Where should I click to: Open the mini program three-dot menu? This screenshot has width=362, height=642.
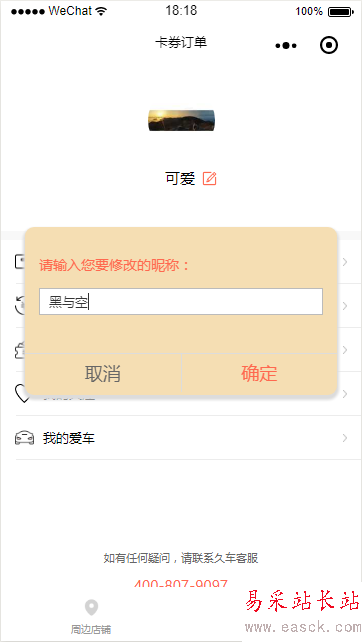click(286, 45)
